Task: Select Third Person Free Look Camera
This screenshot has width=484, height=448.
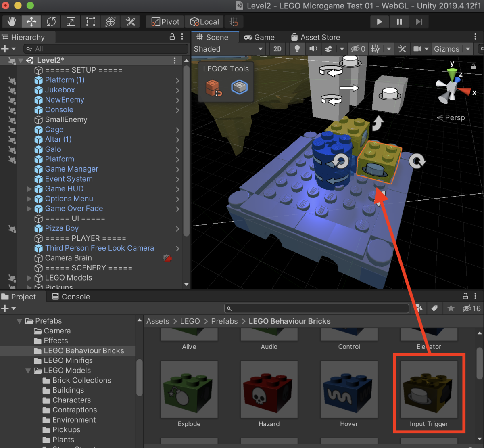Action: [x=99, y=248]
